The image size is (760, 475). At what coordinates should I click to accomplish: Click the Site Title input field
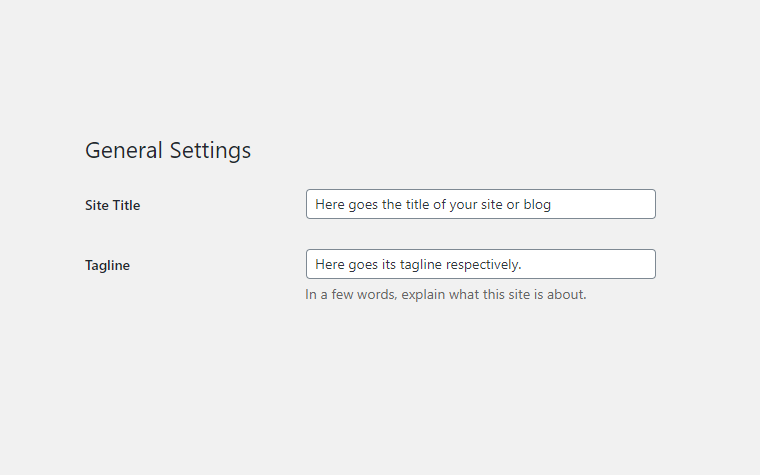480,204
